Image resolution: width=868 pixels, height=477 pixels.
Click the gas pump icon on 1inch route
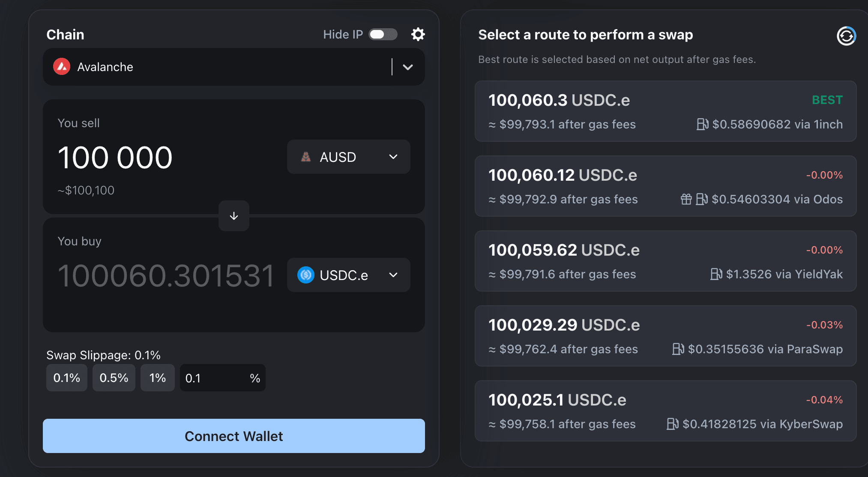pyautogui.click(x=702, y=124)
